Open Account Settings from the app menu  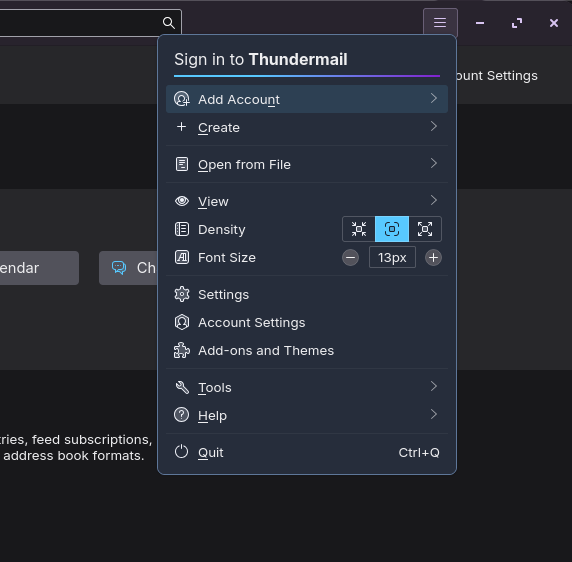point(307,322)
